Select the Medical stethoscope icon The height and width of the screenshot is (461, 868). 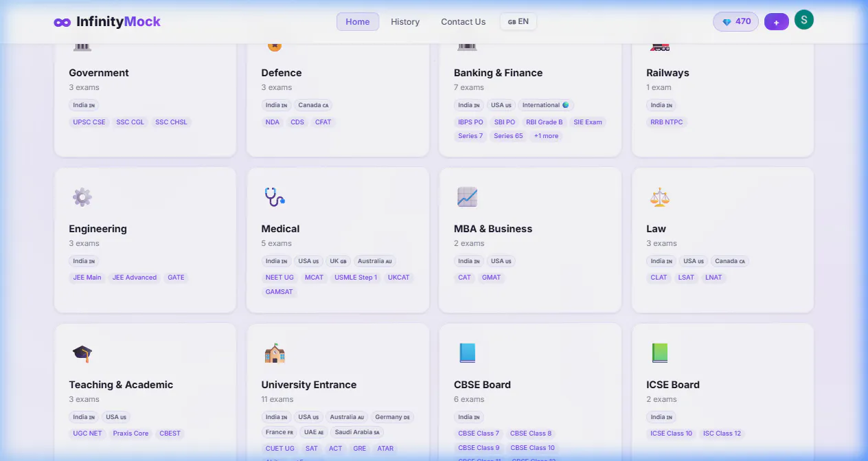(x=275, y=197)
